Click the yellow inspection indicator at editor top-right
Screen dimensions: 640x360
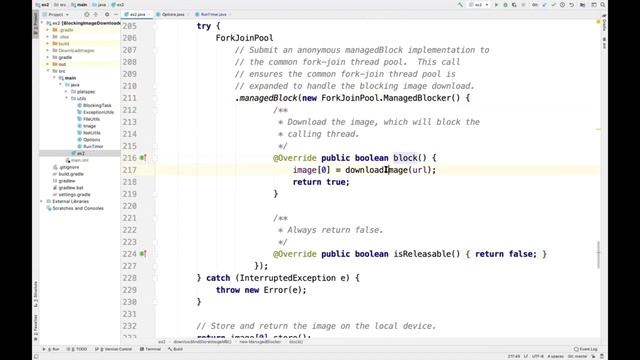tap(598, 22)
